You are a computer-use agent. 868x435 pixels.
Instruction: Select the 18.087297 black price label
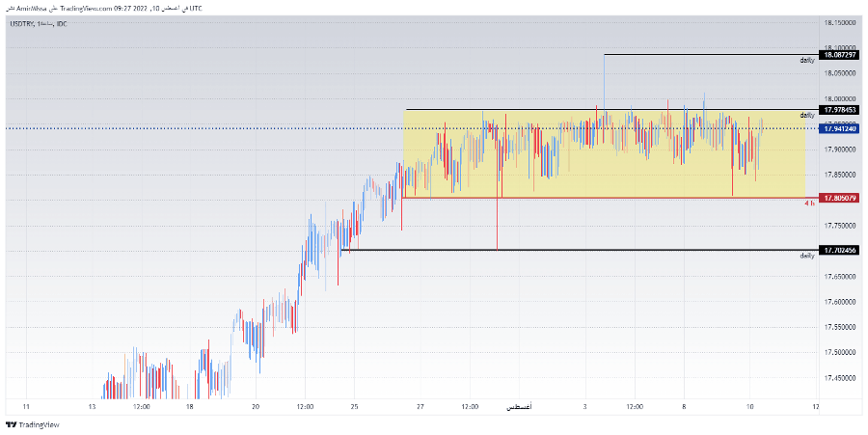coord(840,55)
